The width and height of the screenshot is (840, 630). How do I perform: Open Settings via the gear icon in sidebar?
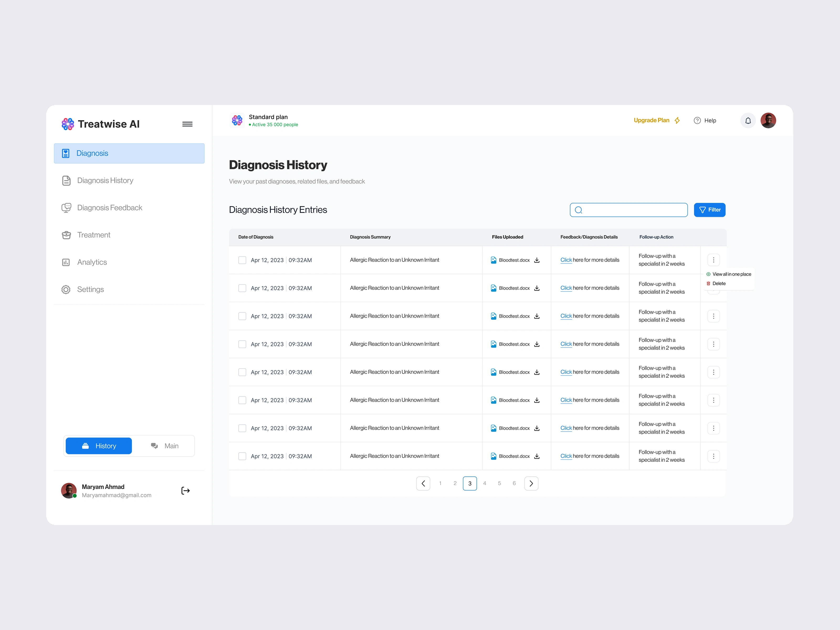pyautogui.click(x=66, y=290)
